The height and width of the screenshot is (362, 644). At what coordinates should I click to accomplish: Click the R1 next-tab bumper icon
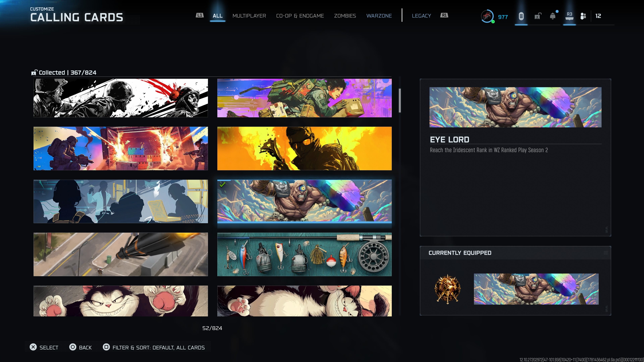[x=444, y=15]
